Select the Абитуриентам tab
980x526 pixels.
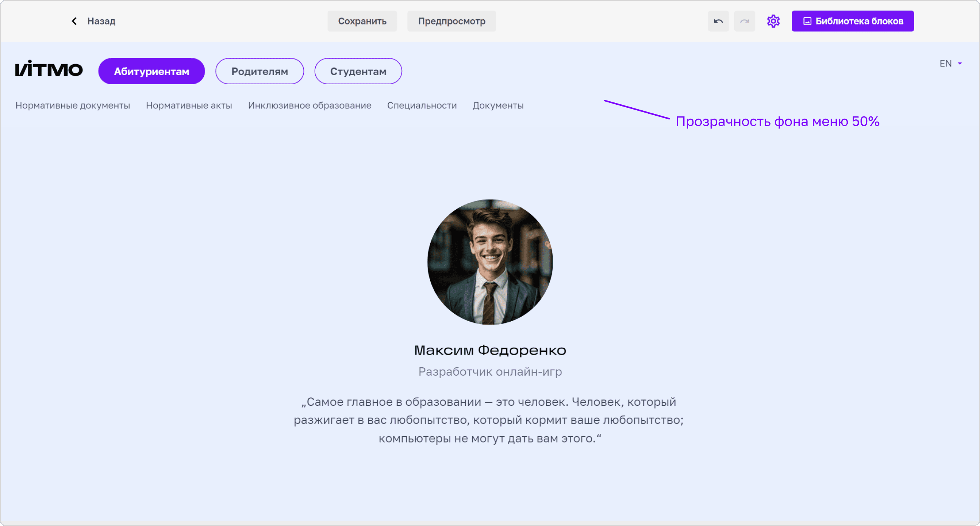[x=151, y=71]
